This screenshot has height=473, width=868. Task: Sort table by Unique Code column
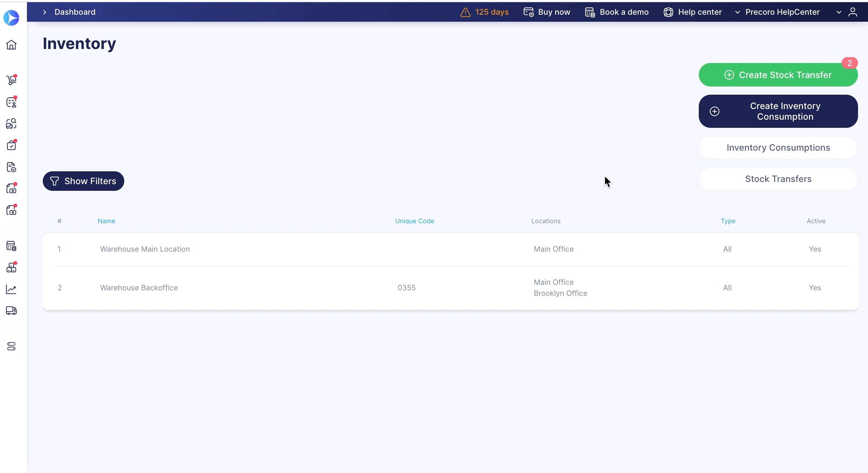414,221
